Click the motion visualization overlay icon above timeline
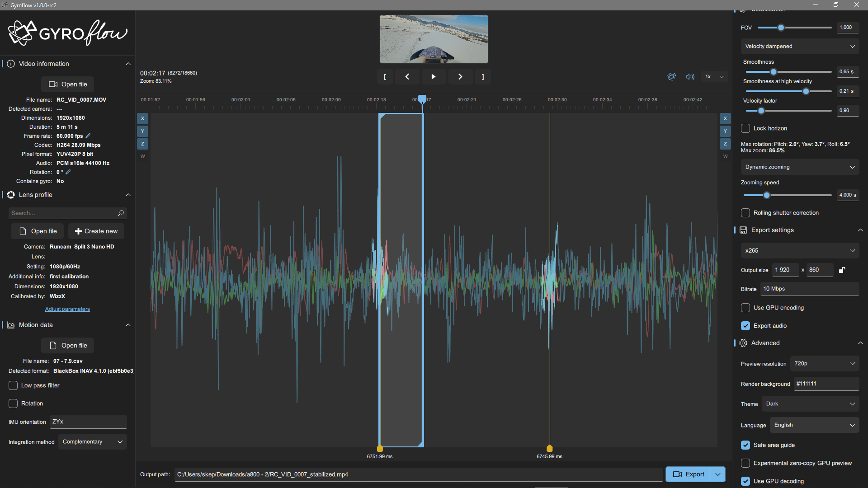This screenshot has width=868, height=488. coord(672,77)
